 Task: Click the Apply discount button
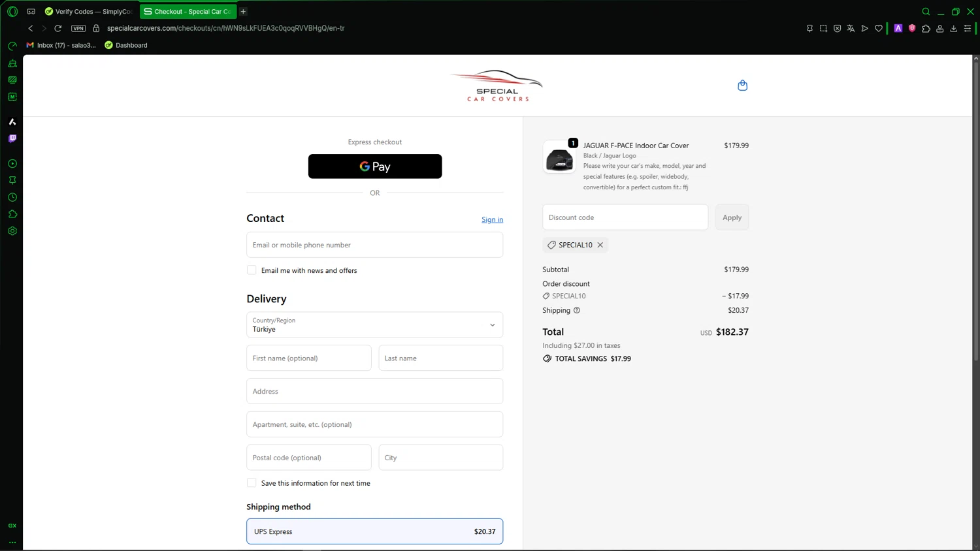point(732,217)
